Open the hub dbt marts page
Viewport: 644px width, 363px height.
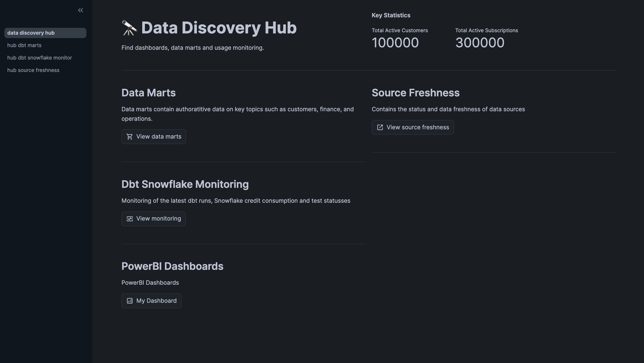(24, 45)
